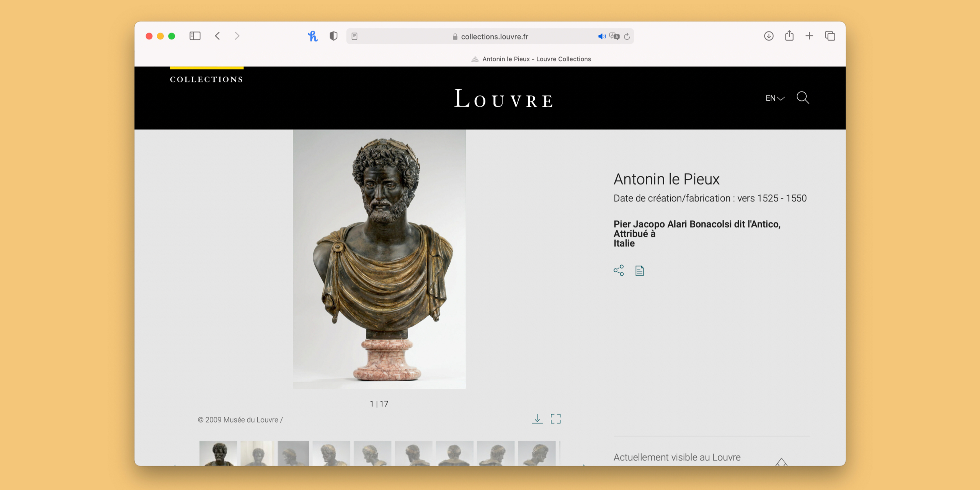Screen dimensions: 980x490
Task: Open the document notice icon
Action: [639, 271]
